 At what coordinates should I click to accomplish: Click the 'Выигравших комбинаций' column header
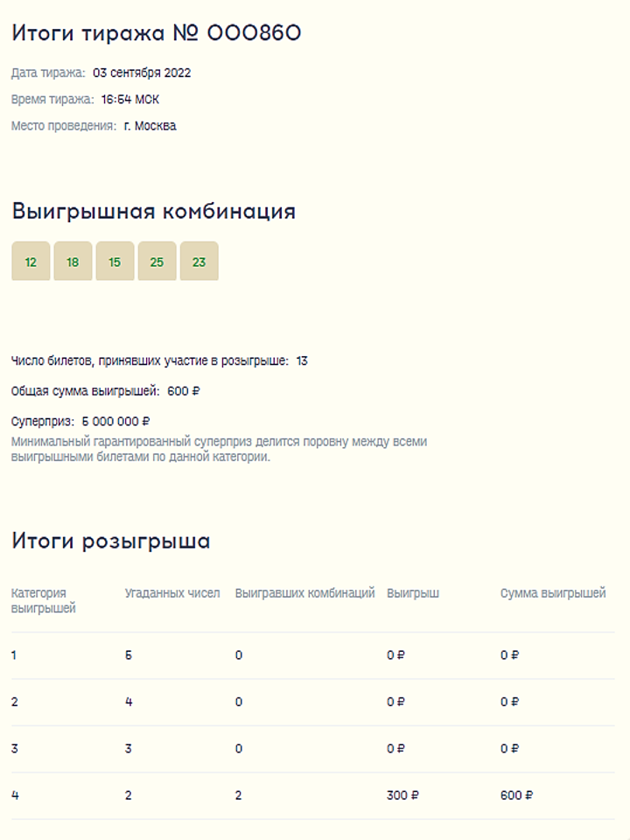click(x=304, y=593)
